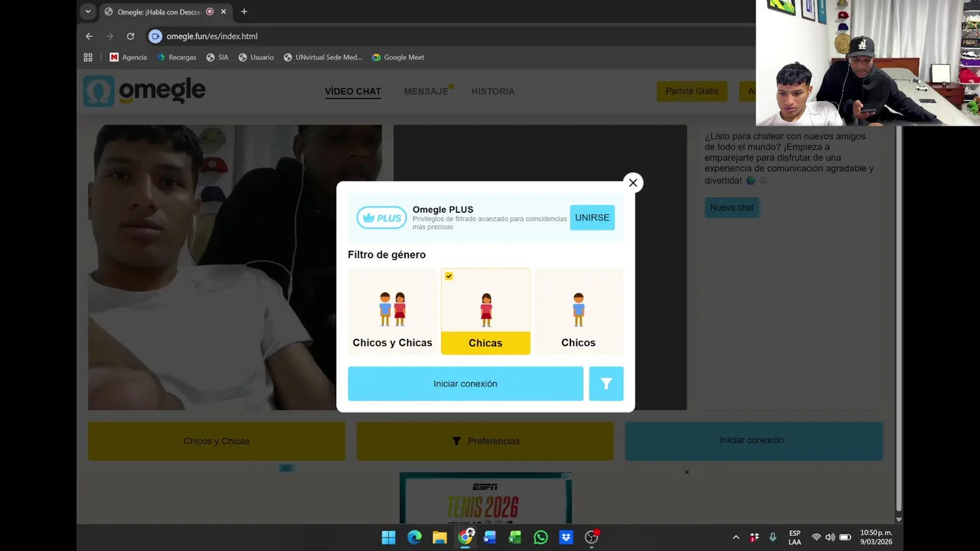Click the background Chicos y Chicas yellow button
The image size is (980, 551).
pyautogui.click(x=217, y=441)
